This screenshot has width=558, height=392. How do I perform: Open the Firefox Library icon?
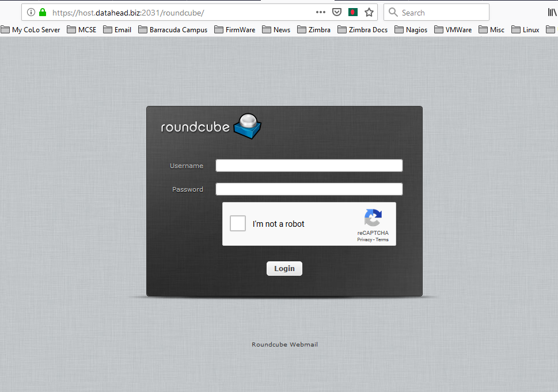551,12
